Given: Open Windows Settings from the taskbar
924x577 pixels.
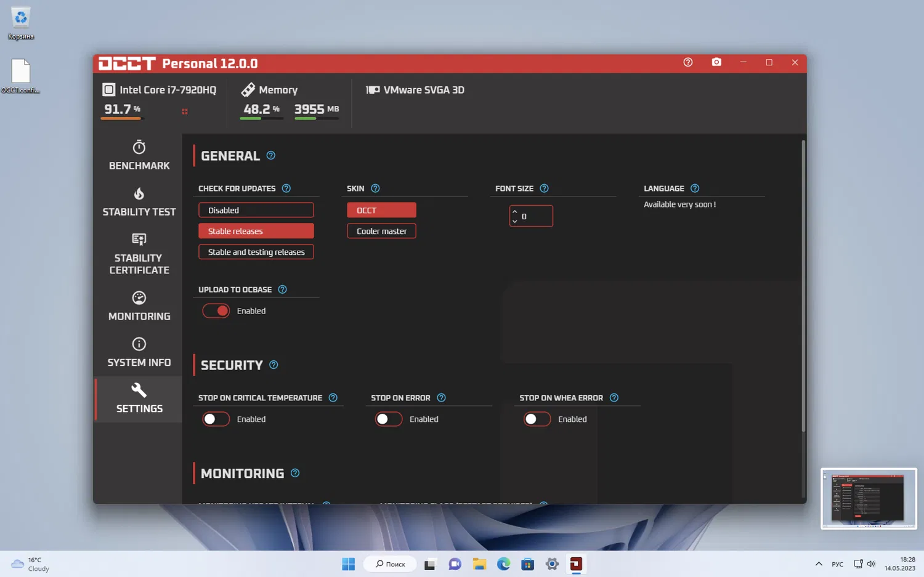Looking at the screenshot, I should (x=552, y=564).
